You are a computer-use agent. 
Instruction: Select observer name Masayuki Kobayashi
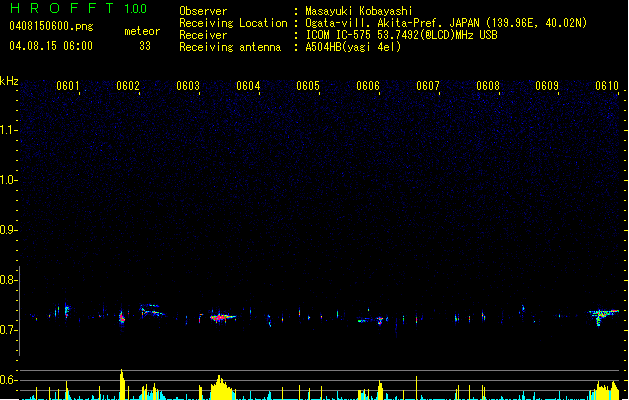tap(359, 11)
